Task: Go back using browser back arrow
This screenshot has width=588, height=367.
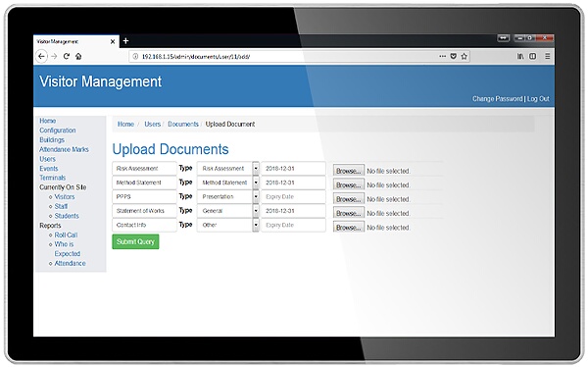Action: point(41,56)
